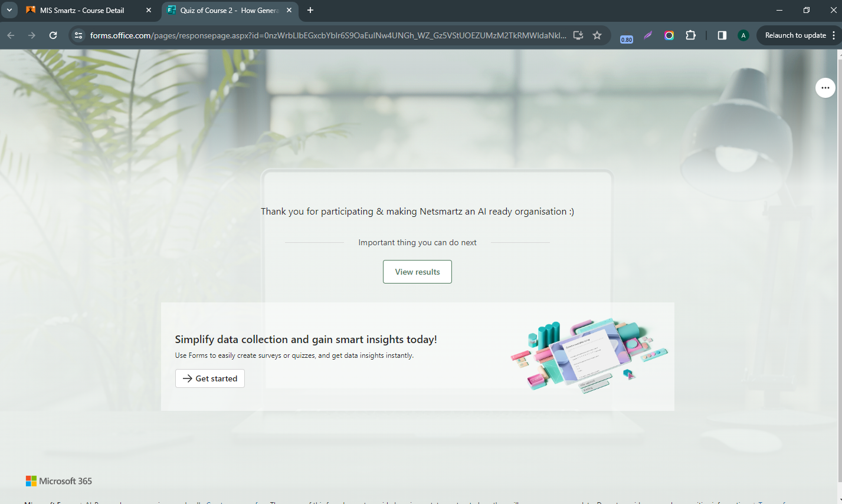Open a new browser tab
Viewport: 842px width, 504px height.
coord(310,11)
